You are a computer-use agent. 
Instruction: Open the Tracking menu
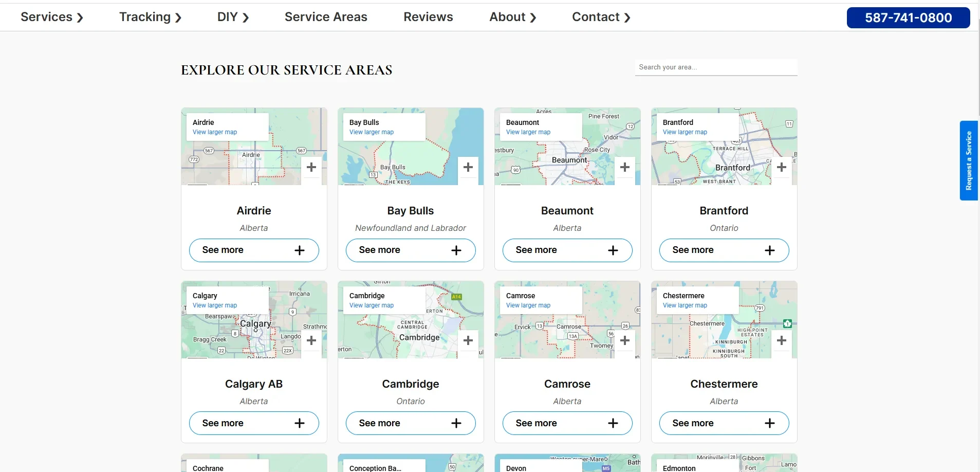(x=151, y=17)
